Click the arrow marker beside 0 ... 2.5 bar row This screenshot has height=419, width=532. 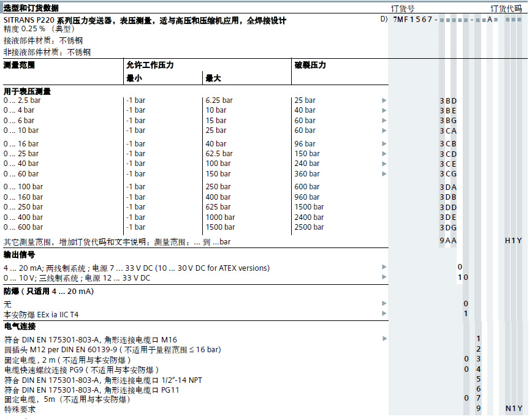click(x=384, y=100)
